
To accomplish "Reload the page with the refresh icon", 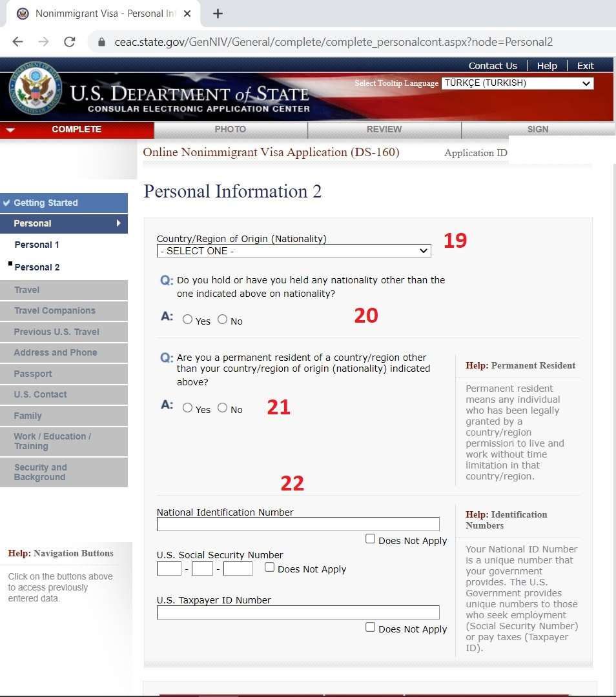I will tap(69, 42).
